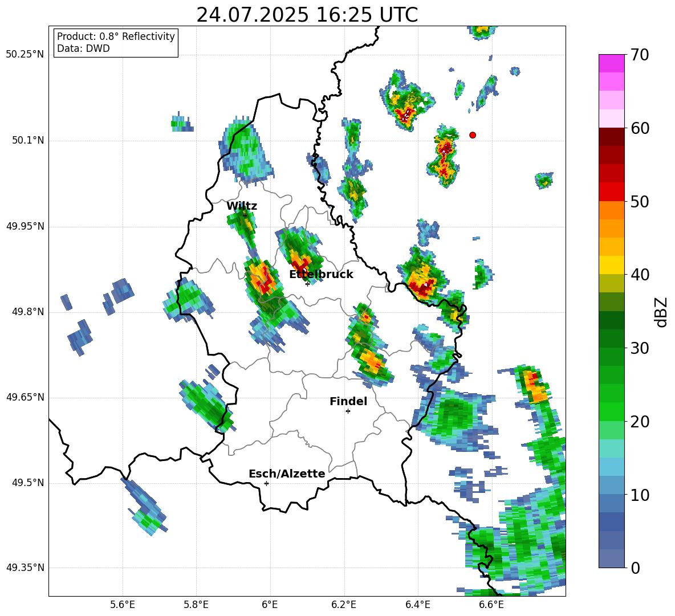
Task: Click the Ettelbruck city label
Action: [x=321, y=275]
